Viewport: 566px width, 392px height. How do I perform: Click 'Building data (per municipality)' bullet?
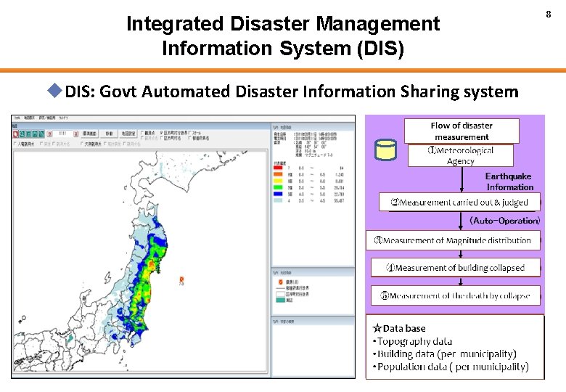pyautogui.click(x=445, y=354)
